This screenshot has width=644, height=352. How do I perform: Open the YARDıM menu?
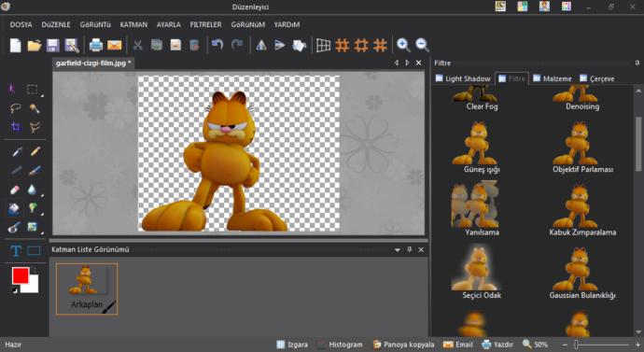[x=287, y=24]
